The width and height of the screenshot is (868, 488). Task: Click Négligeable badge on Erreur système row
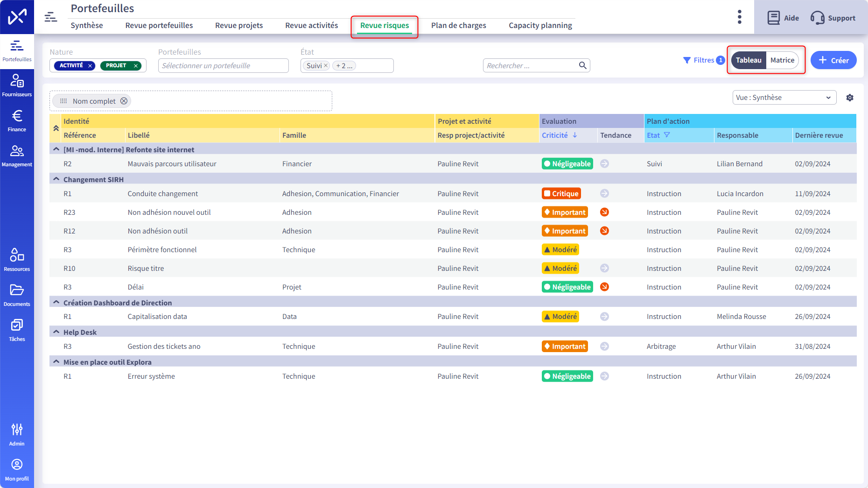pos(567,376)
